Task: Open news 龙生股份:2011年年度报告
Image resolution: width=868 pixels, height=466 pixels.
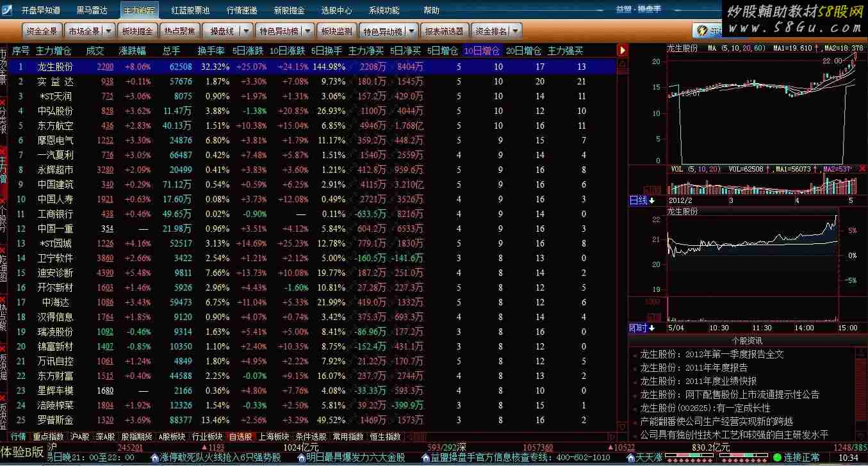Action: click(693, 367)
